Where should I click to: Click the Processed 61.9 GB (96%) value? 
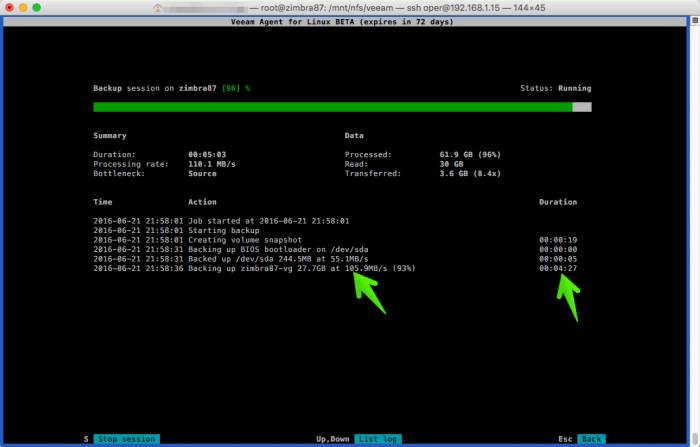(470, 155)
